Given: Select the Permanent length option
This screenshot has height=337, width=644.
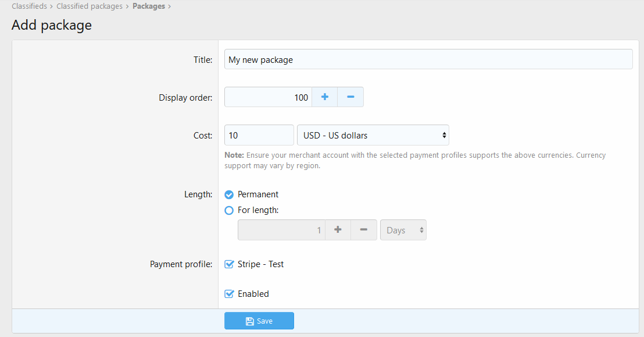Looking at the screenshot, I should coord(229,194).
